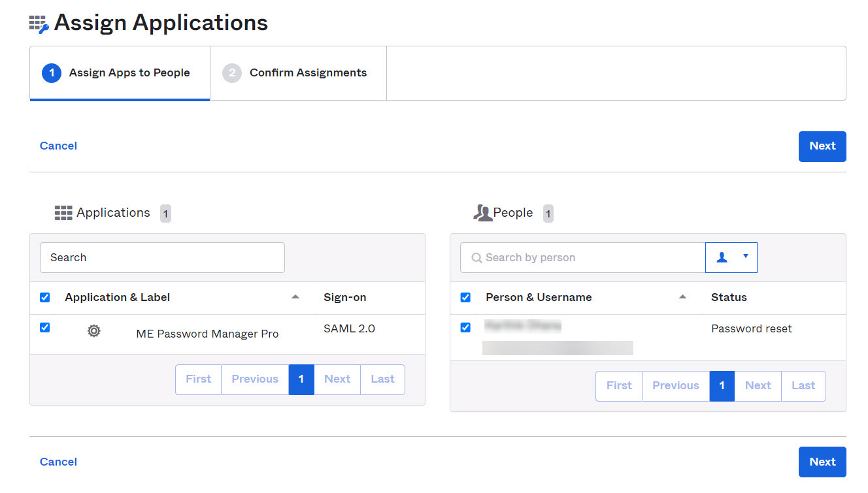Click the ME Password Manager Pro gear icon
This screenshot has width=868, height=493.
[94, 331]
